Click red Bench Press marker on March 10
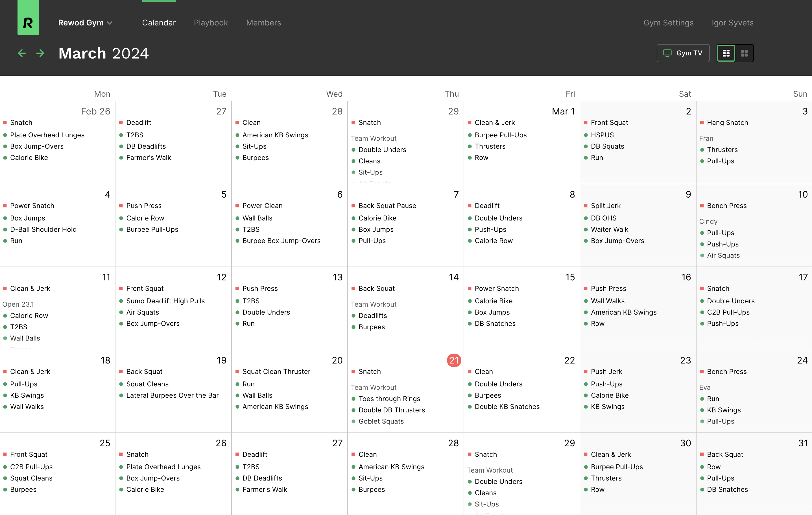This screenshot has width=812, height=515. coord(702,205)
